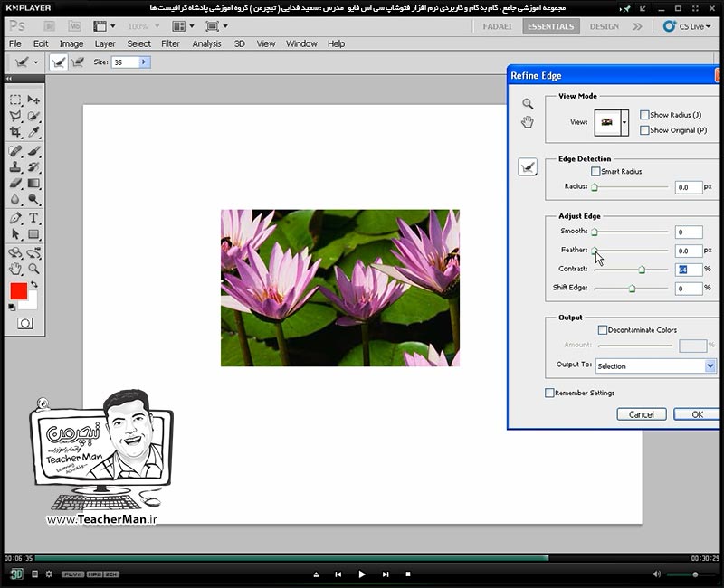Image resolution: width=724 pixels, height=588 pixels.
Task: Choose Erase Refinements tool in options bar
Action: [78, 62]
